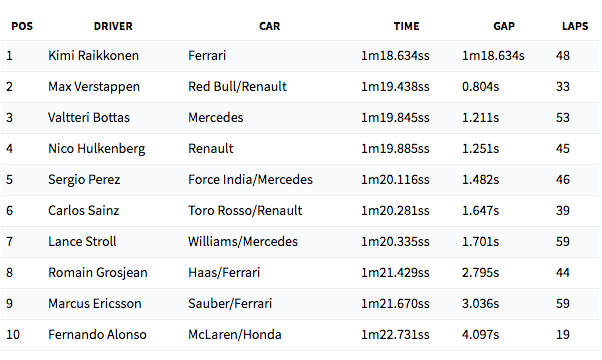This screenshot has height=360, width=602.
Task: Select the Force India/Mercedes car cell
Action: (x=250, y=180)
